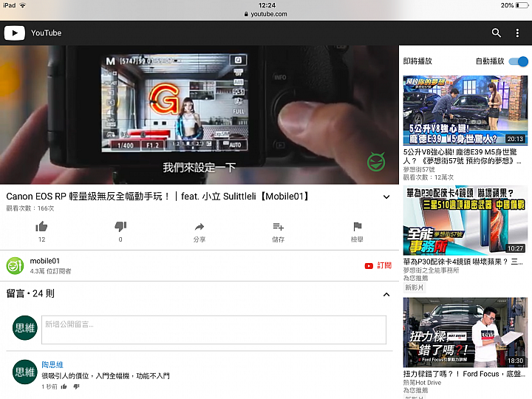The image size is (532, 399).
Task: Click the user avatar beside comment box
Action: (x=25, y=327)
